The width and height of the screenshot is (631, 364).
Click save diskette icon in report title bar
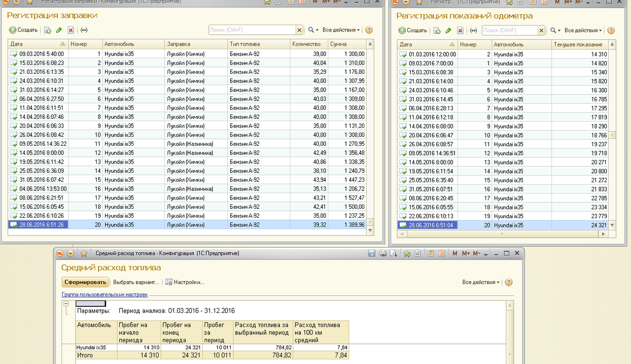[x=372, y=253]
